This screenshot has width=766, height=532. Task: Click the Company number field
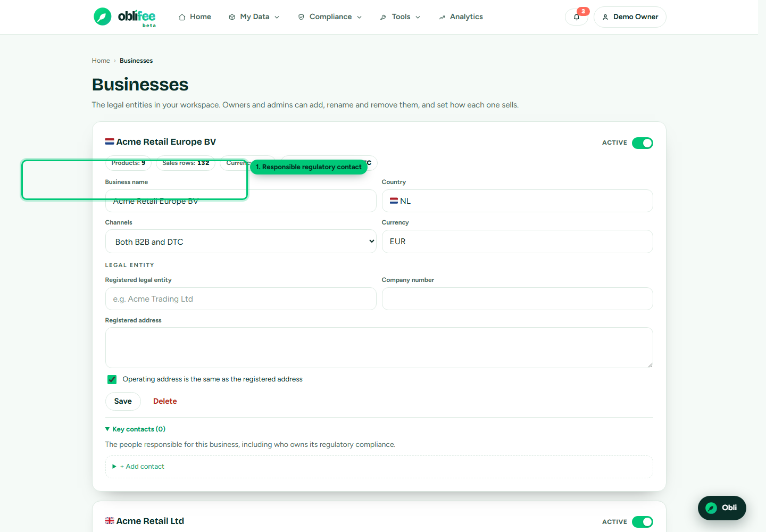coord(517,298)
